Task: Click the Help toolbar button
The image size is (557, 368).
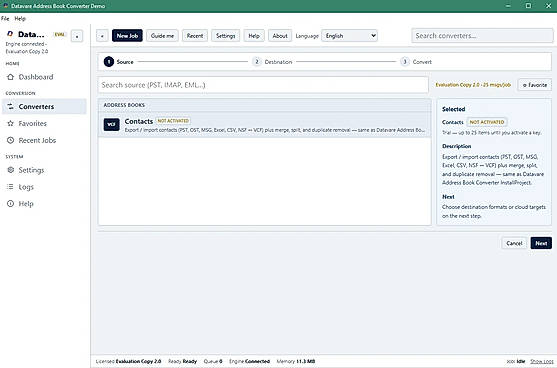Action: [x=254, y=36]
